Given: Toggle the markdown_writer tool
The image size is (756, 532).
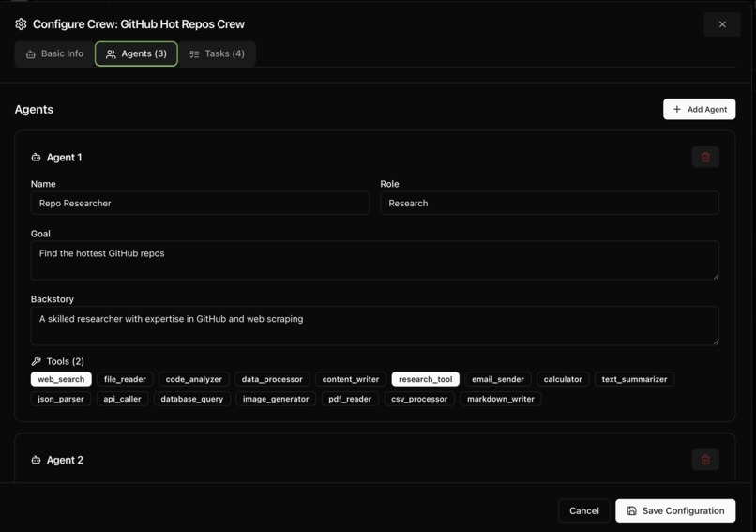Looking at the screenshot, I should click(501, 399).
